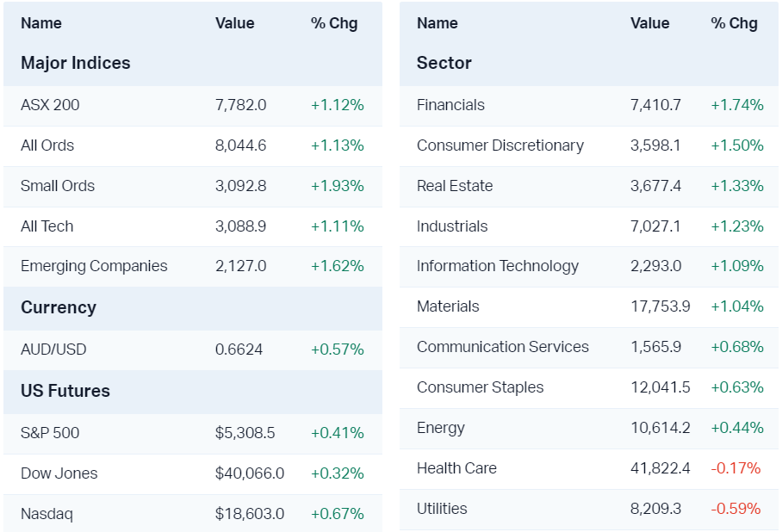Select the S&P 500 futures row

(x=50, y=433)
